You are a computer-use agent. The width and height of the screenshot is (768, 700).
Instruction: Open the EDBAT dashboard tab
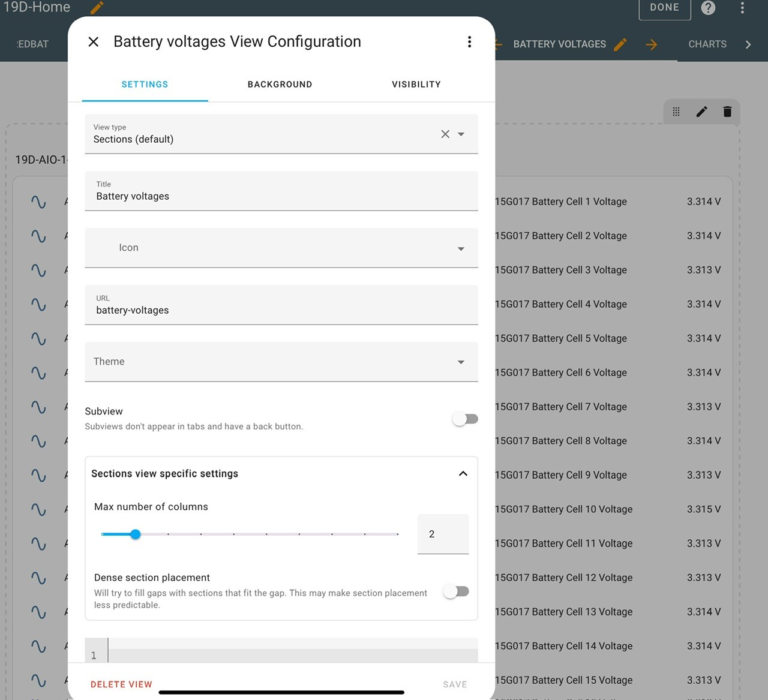32,44
